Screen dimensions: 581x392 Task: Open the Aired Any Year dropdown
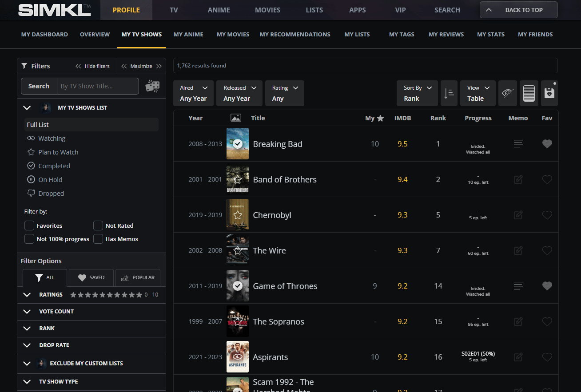pos(193,93)
